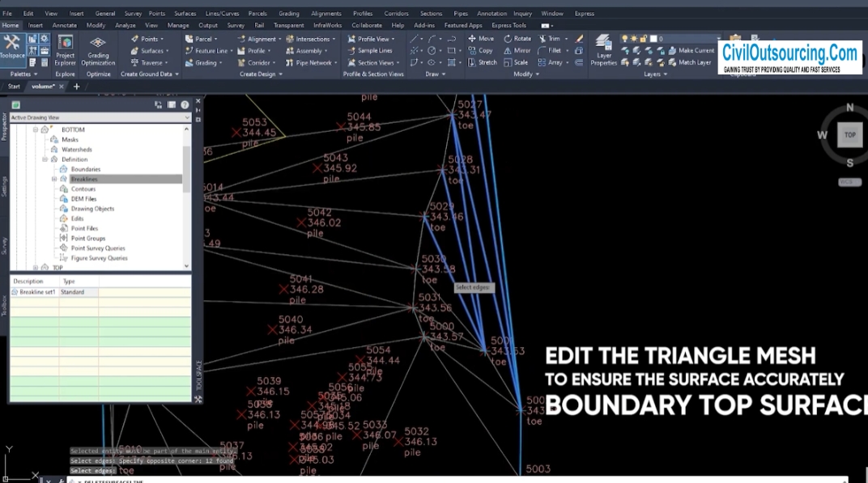Open Active Drawing View combo box

100,117
